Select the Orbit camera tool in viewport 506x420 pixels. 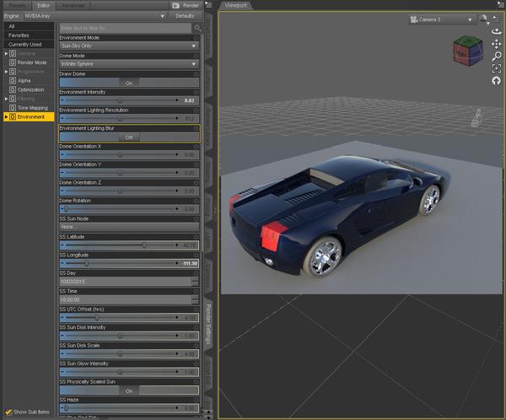pos(497,32)
